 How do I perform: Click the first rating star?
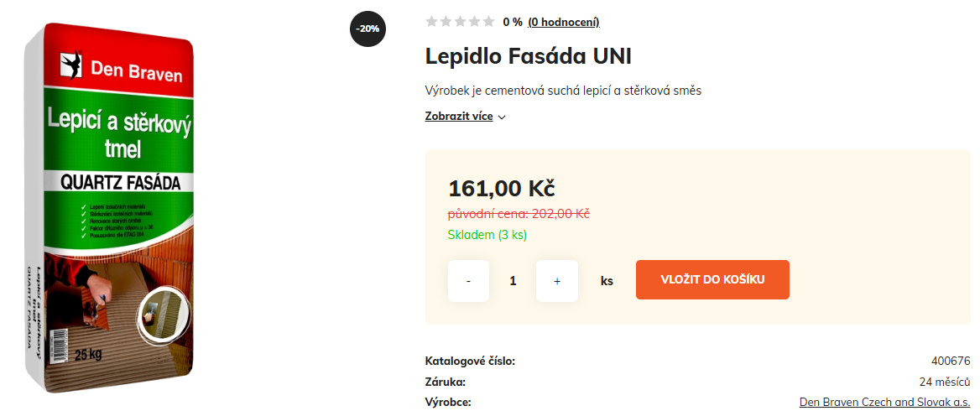[x=431, y=22]
